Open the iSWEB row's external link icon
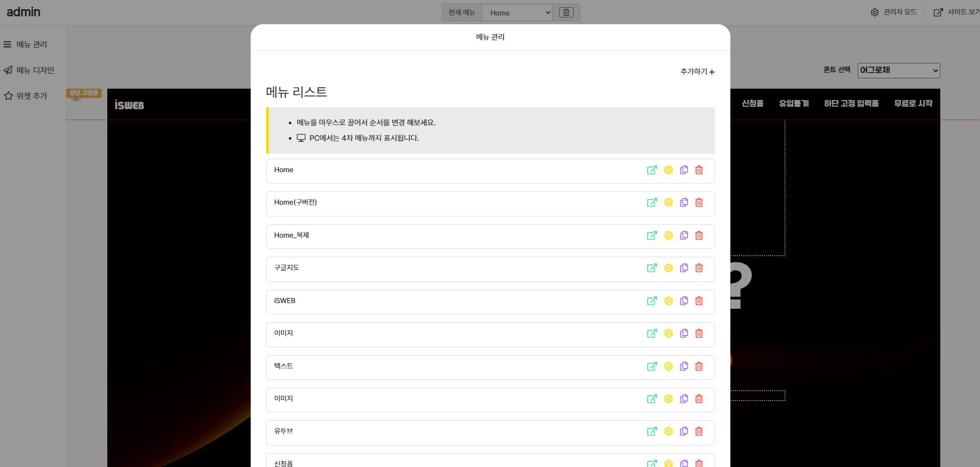Viewport: 980px width, 467px height. click(x=652, y=301)
